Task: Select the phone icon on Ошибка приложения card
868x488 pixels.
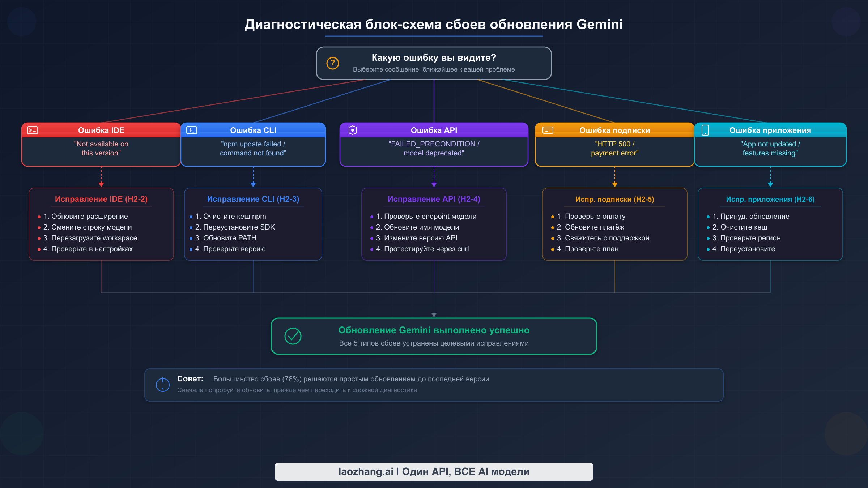Action: [706, 130]
